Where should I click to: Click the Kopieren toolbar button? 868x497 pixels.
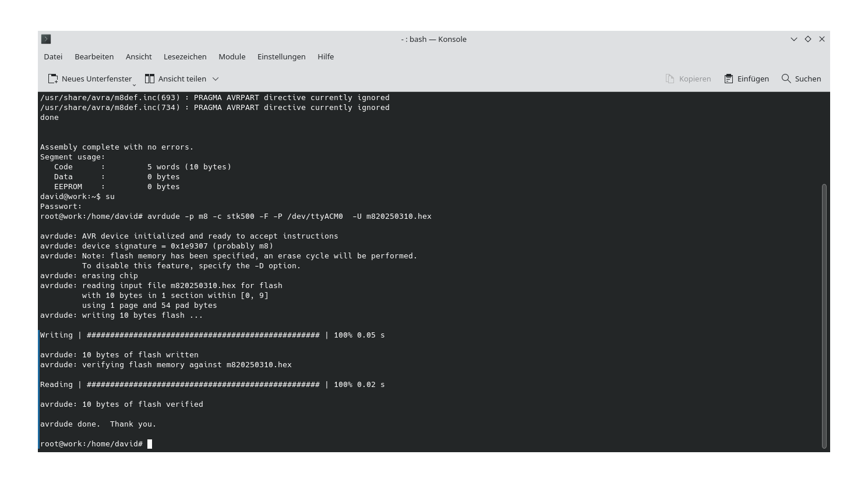pyautogui.click(x=688, y=78)
